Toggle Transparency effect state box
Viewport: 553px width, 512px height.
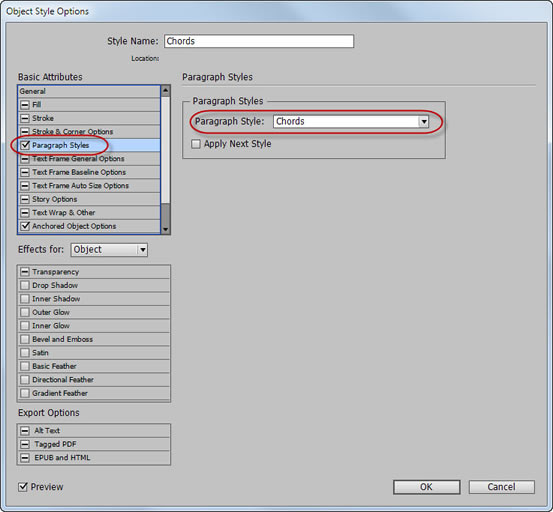click(x=25, y=272)
